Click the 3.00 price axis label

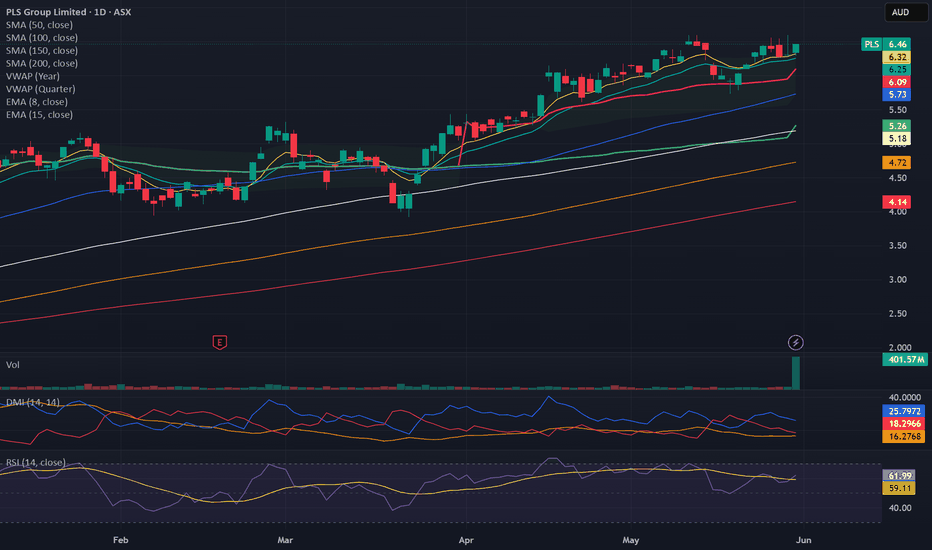(x=898, y=279)
